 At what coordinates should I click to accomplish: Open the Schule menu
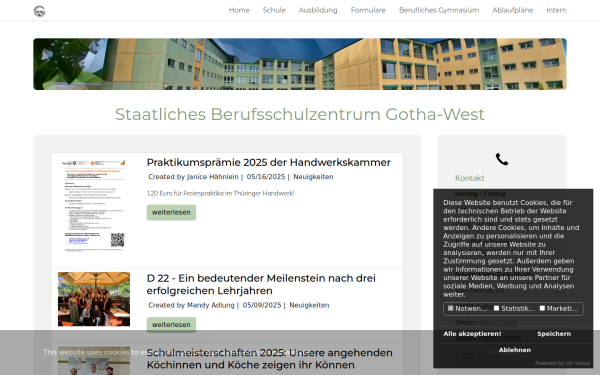(274, 10)
